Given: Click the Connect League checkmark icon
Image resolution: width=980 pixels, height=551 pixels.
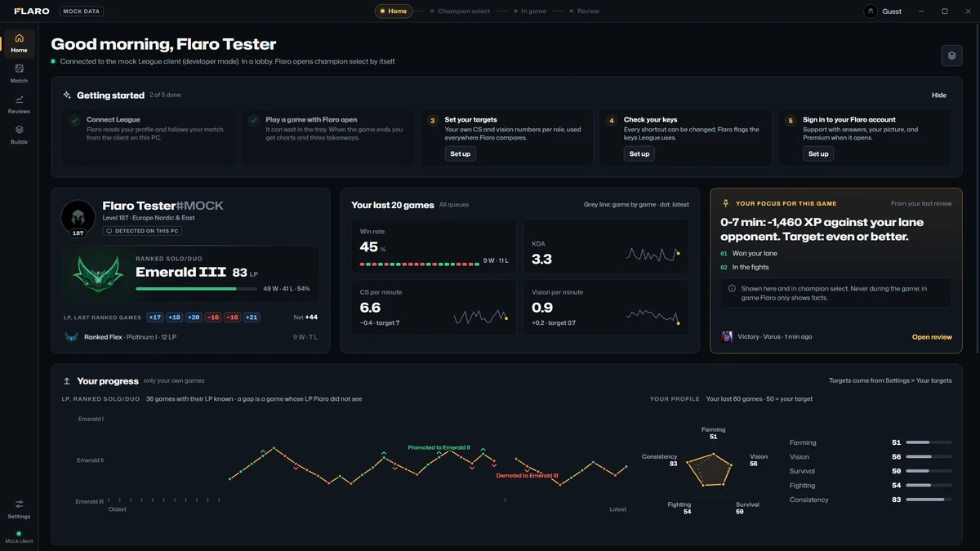Looking at the screenshot, I should point(75,120).
